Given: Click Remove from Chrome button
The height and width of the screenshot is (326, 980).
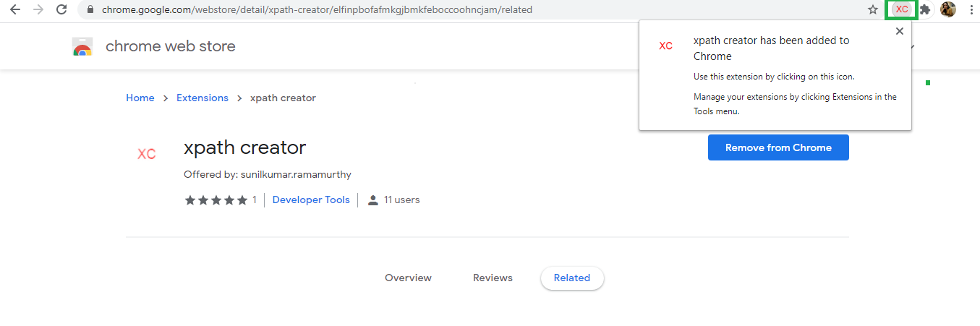Looking at the screenshot, I should point(778,147).
